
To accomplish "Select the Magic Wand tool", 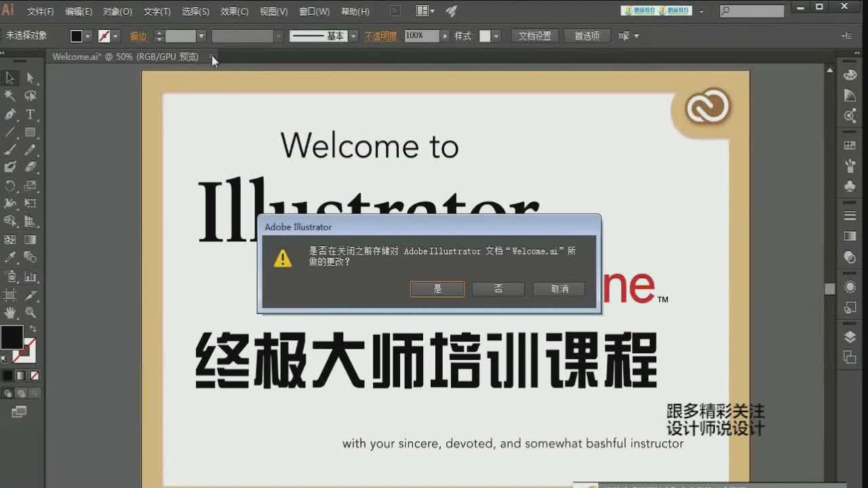I will pyautogui.click(x=10, y=96).
